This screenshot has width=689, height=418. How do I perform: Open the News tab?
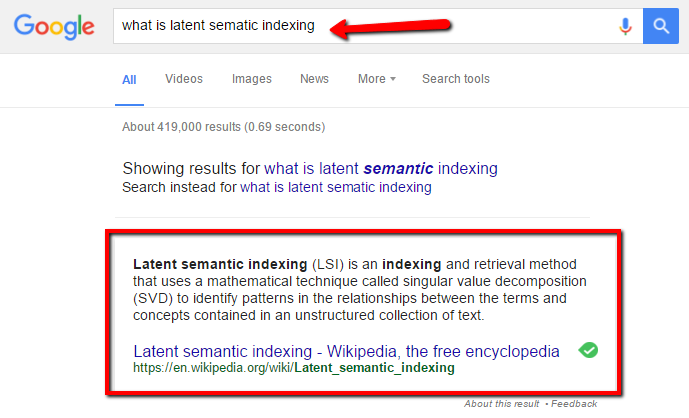point(314,79)
